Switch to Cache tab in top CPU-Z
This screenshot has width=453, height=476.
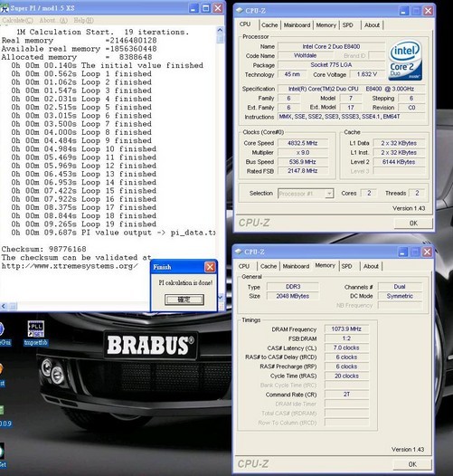[x=269, y=25]
